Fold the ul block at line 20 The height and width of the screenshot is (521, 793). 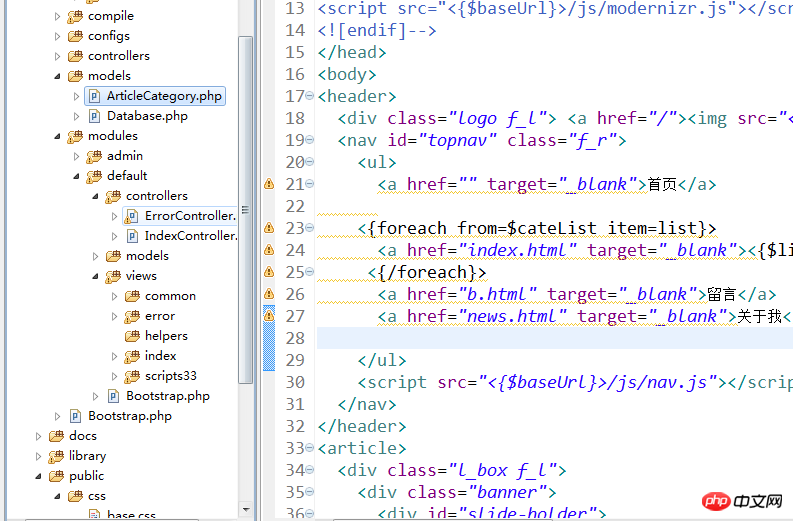point(310,161)
